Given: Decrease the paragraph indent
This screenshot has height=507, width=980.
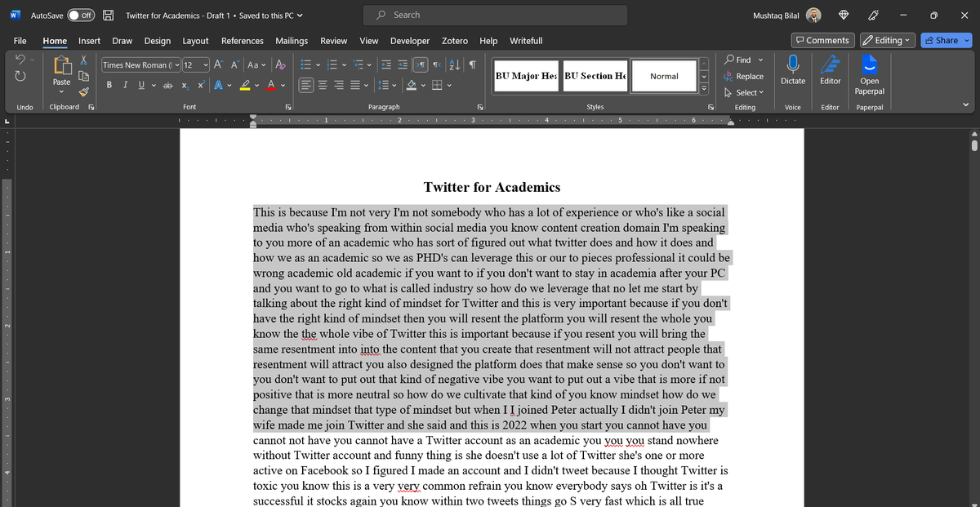Looking at the screenshot, I should point(388,64).
